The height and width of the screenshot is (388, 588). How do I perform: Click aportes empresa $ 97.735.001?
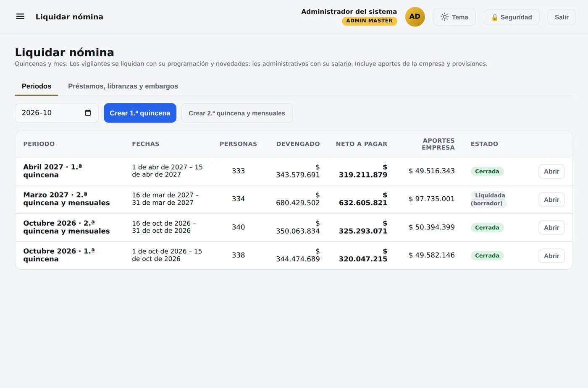point(432,199)
